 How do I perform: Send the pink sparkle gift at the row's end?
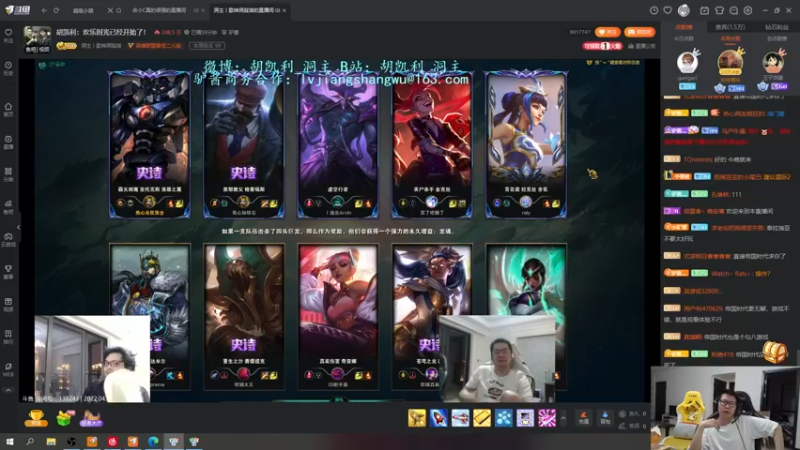(546, 418)
